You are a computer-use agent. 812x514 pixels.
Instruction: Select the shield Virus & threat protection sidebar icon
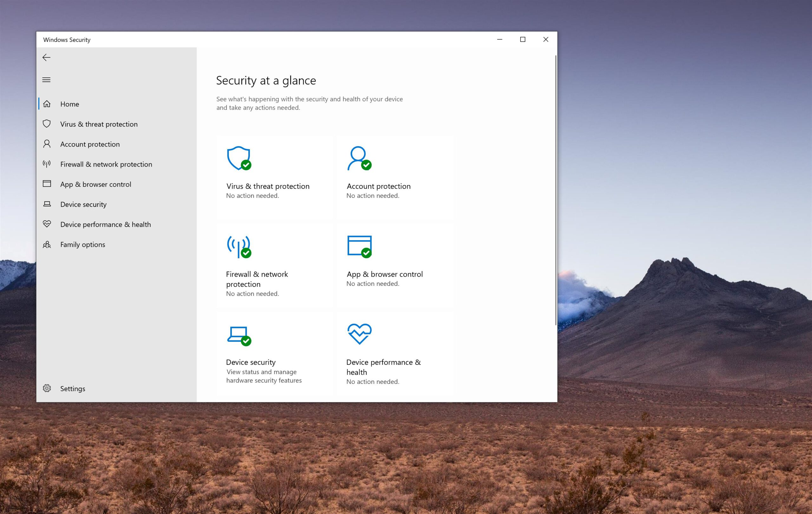(x=47, y=124)
